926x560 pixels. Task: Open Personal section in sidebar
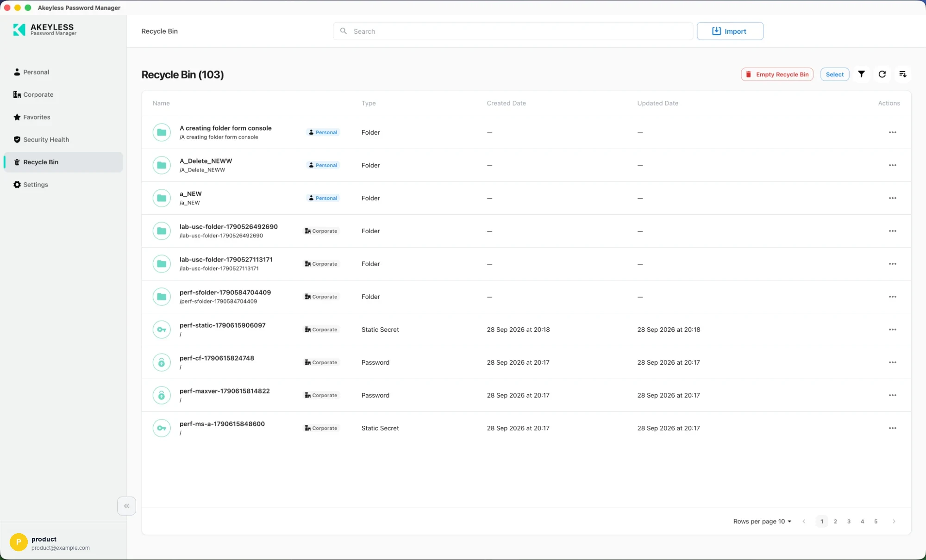(63, 72)
